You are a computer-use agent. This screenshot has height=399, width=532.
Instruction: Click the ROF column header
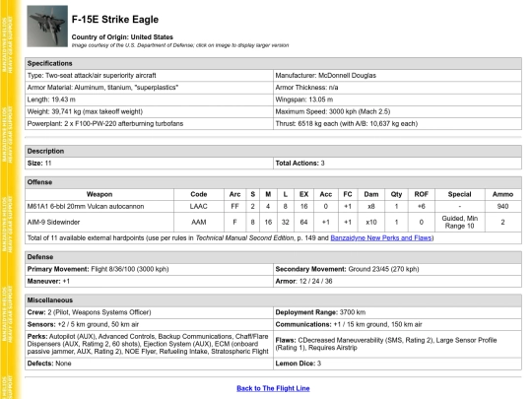point(422,194)
